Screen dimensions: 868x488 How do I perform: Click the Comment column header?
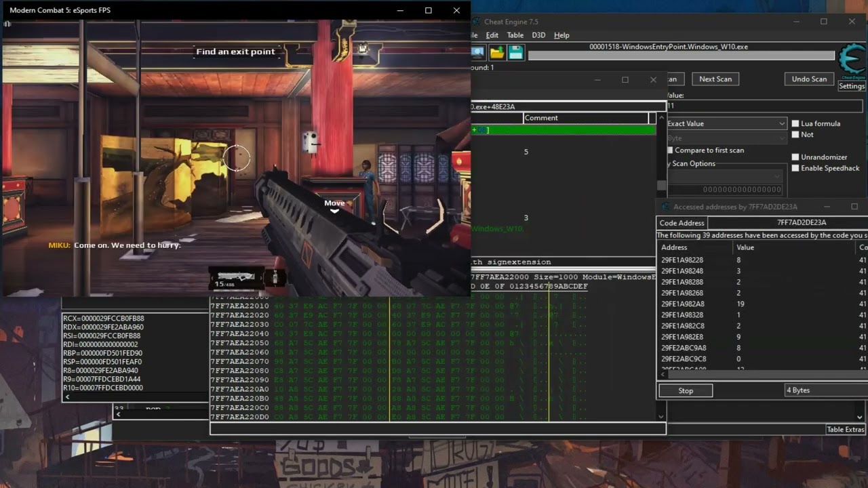585,118
